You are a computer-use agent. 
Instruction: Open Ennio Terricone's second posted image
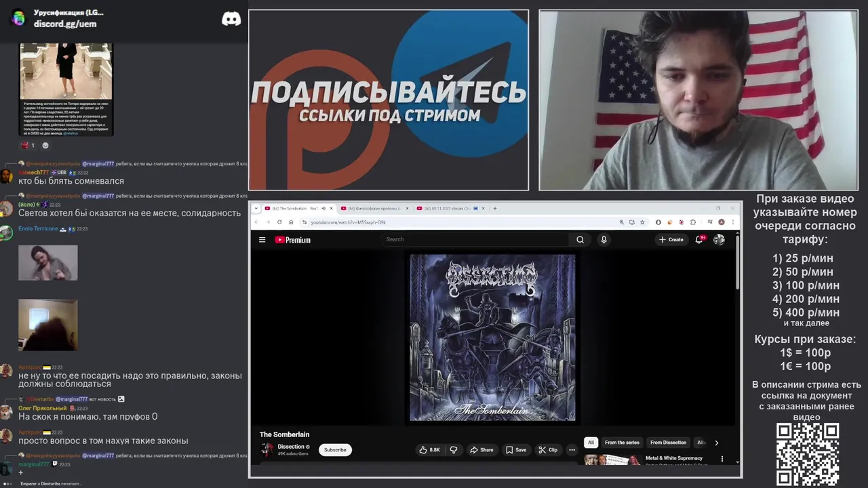pos(48,325)
